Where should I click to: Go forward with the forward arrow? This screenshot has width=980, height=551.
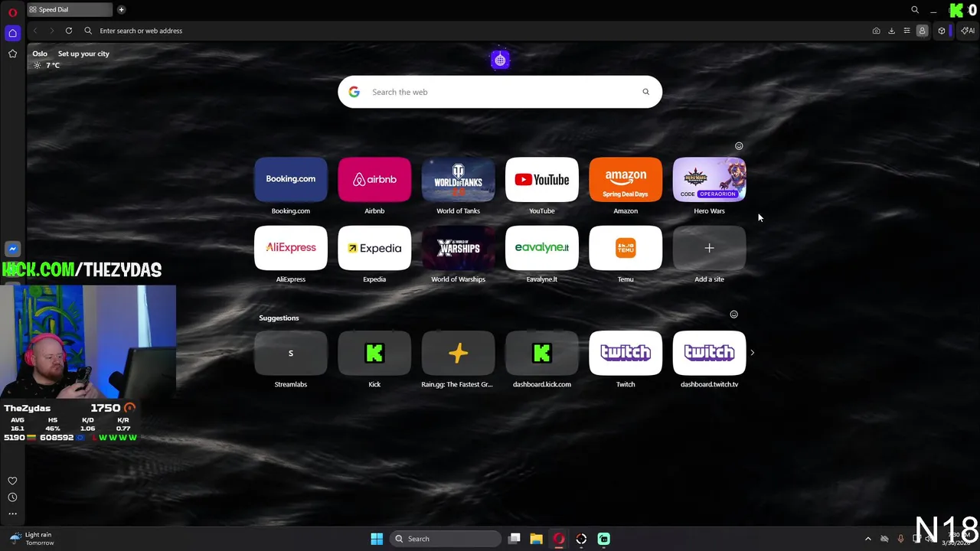click(x=51, y=31)
